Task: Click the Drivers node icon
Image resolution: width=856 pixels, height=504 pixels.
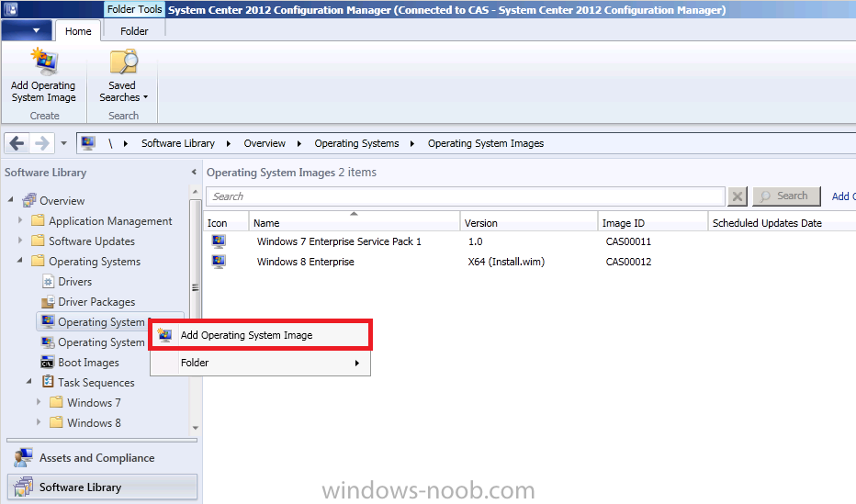Action: click(x=48, y=282)
